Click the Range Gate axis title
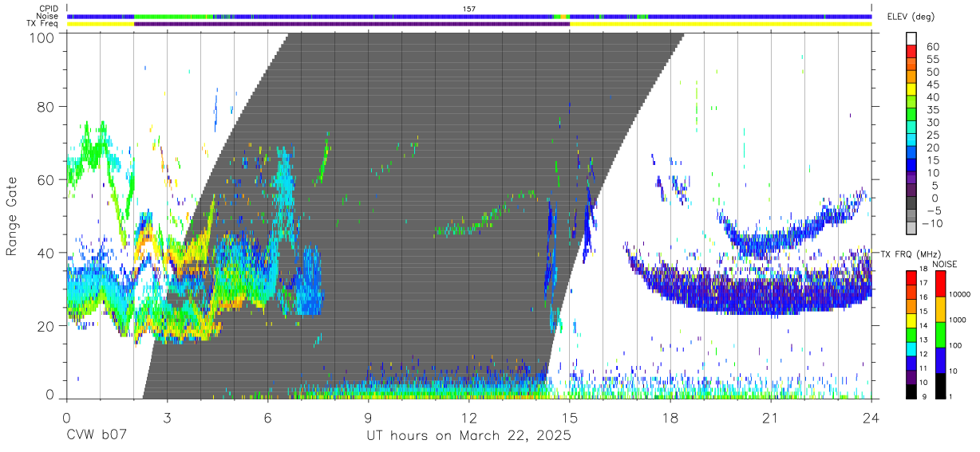Image resolution: width=980 pixels, height=452 pixels. pyautogui.click(x=13, y=218)
